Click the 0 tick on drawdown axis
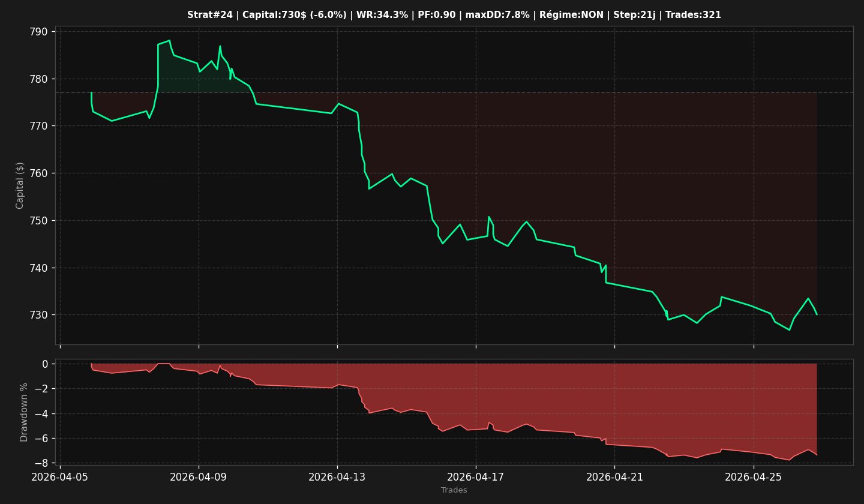 [x=46, y=364]
